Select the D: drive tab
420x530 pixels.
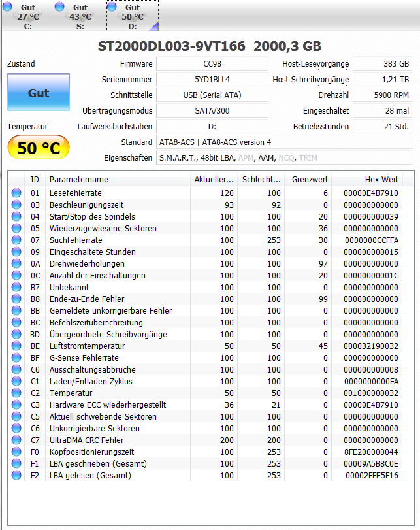(x=133, y=16)
